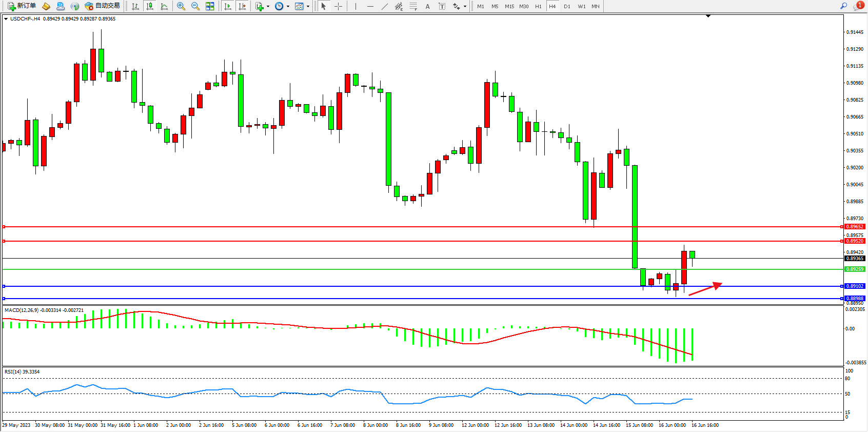Open the chart templates dropdown arrow
This screenshot has width=868, height=432.
coord(308,7)
